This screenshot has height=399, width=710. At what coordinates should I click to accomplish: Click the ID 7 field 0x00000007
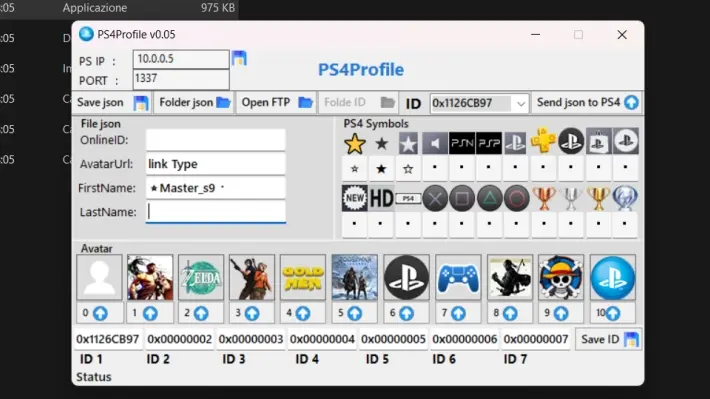click(536, 339)
